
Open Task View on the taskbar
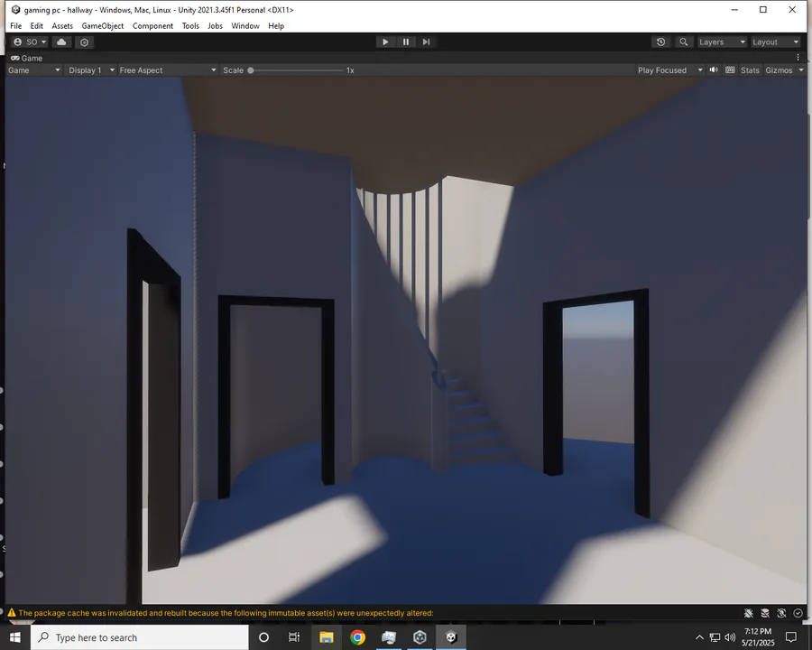(294, 637)
